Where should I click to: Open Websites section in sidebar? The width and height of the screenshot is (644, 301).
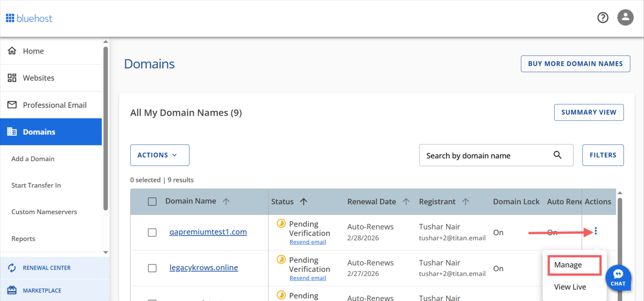51,78
